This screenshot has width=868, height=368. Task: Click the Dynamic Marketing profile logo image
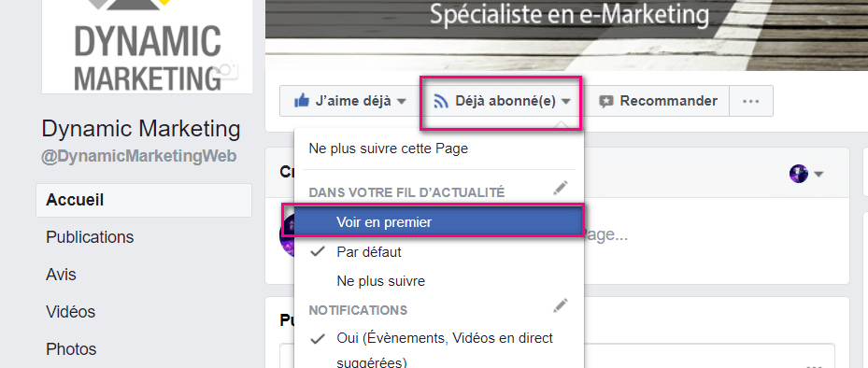148,47
